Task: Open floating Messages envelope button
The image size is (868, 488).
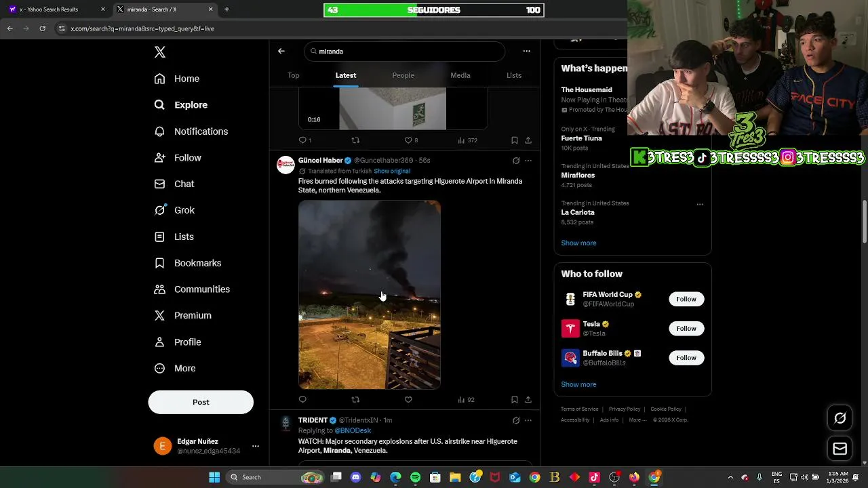Action: pos(840,449)
